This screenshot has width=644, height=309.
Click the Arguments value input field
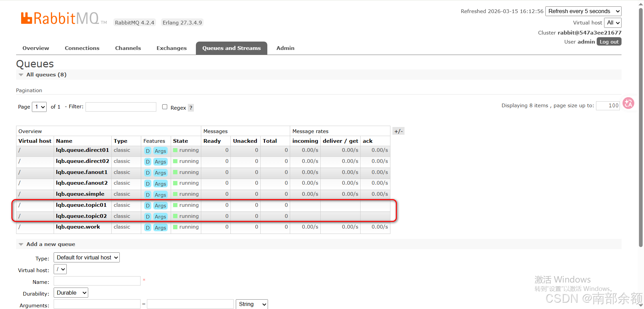click(190, 304)
